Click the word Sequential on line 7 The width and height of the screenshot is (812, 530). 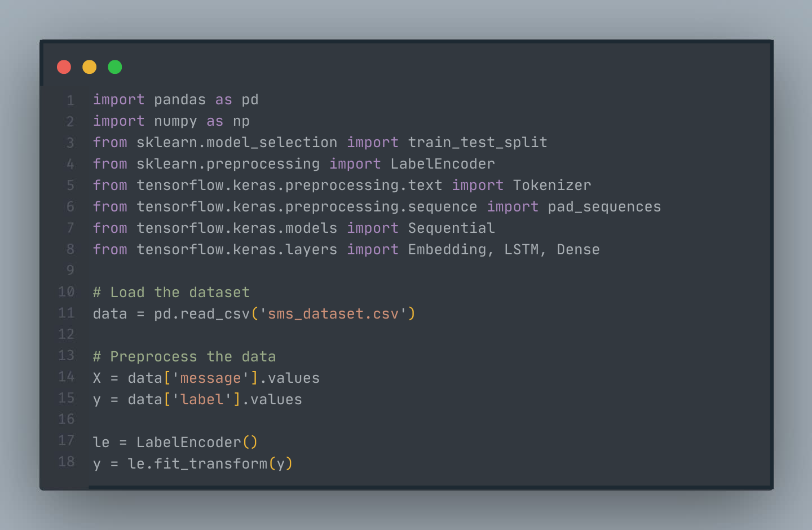pos(451,228)
